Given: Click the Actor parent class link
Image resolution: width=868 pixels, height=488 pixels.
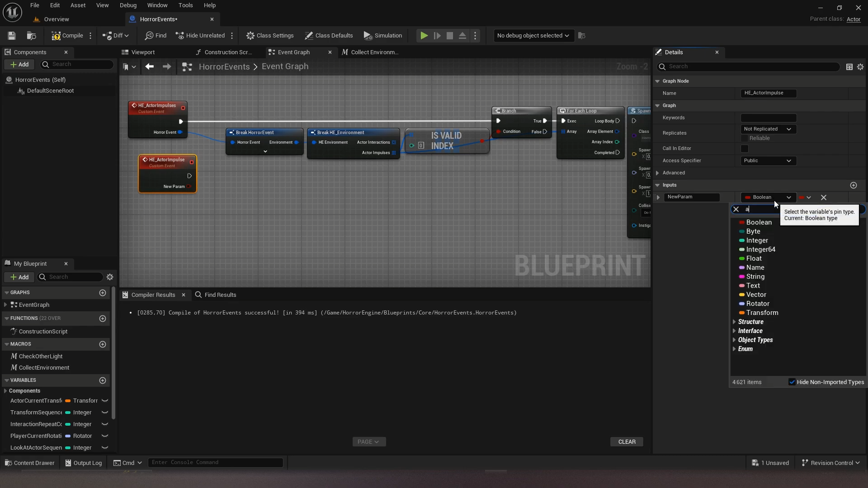Looking at the screenshot, I should [853, 19].
